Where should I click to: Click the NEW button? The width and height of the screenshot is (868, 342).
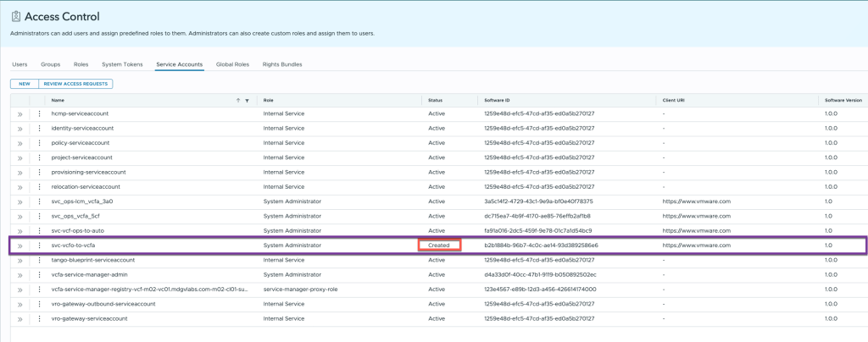[24, 84]
